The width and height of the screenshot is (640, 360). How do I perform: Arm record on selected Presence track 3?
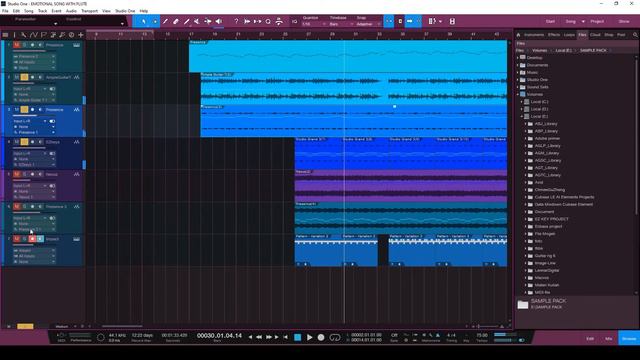(32, 109)
